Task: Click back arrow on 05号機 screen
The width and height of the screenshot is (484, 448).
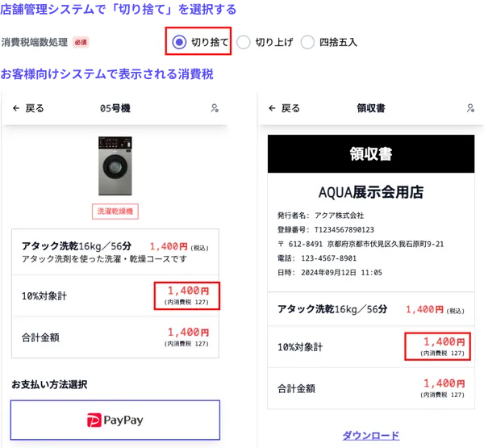Action: pos(17,108)
